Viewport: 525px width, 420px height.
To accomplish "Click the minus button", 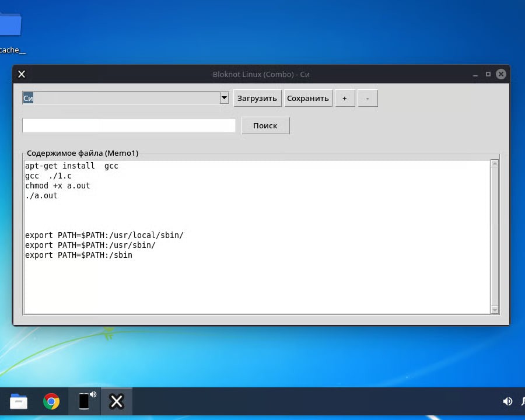I will click(x=367, y=99).
